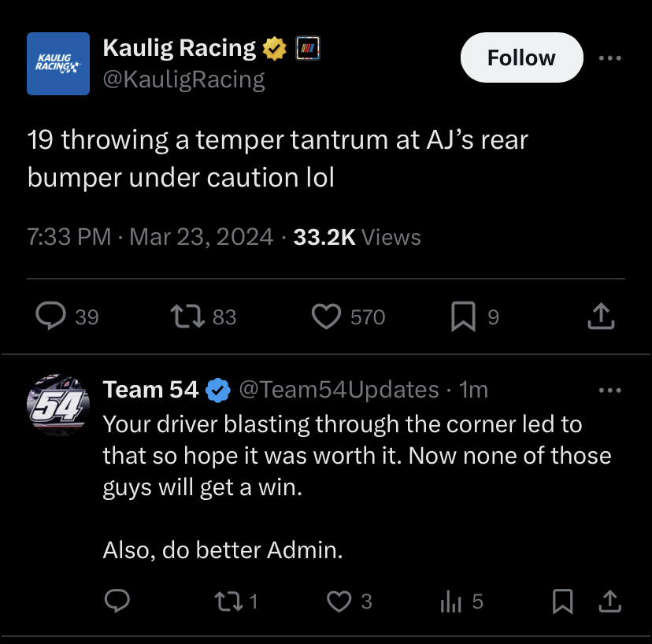Reply to the Kaulig Racing tweet

click(51, 316)
